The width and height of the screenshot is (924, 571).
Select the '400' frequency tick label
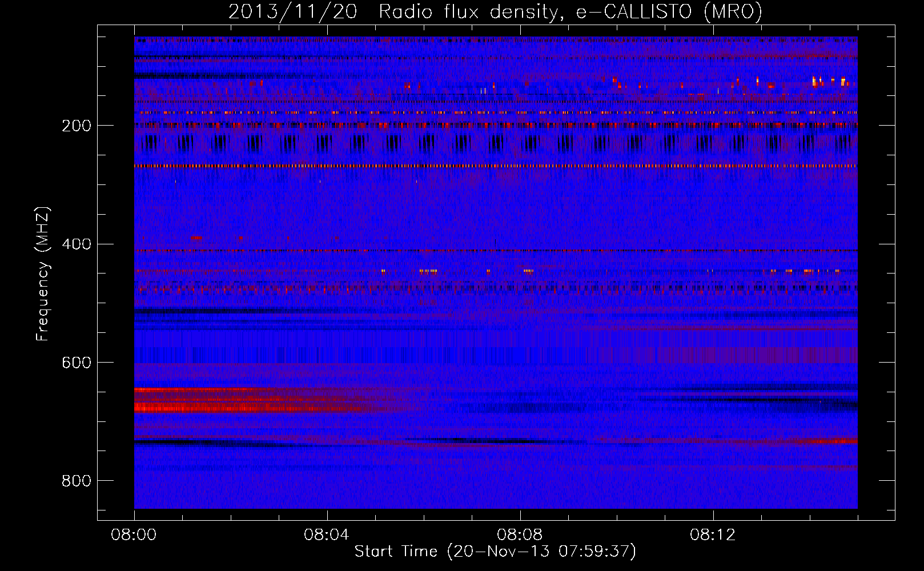point(77,244)
